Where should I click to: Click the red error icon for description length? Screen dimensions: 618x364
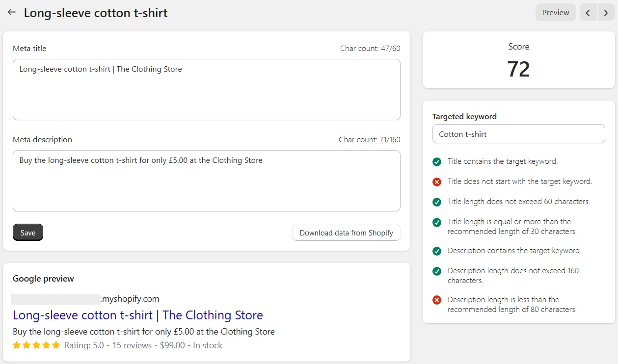(437, 300)
